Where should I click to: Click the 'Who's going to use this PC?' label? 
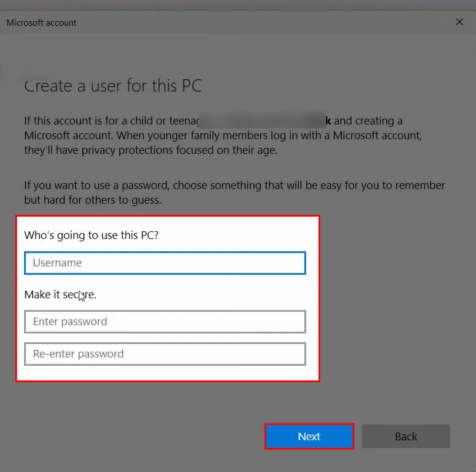pos(91,235)
